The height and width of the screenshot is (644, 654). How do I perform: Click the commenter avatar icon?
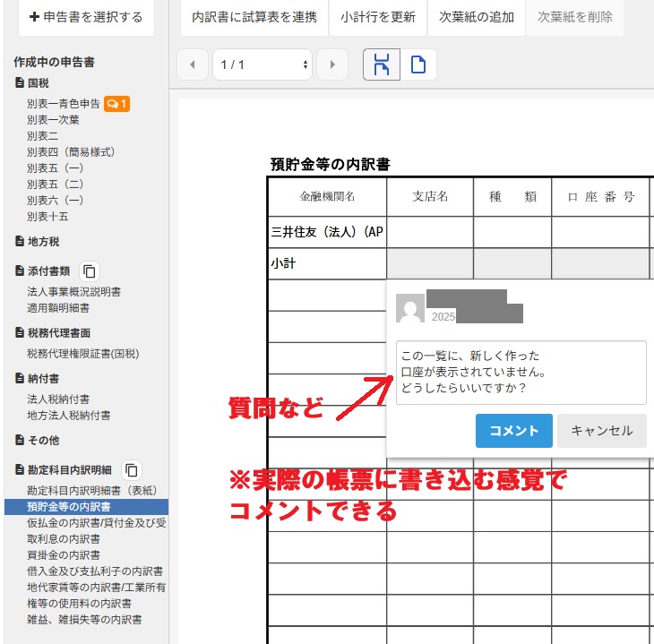(410, 310)
